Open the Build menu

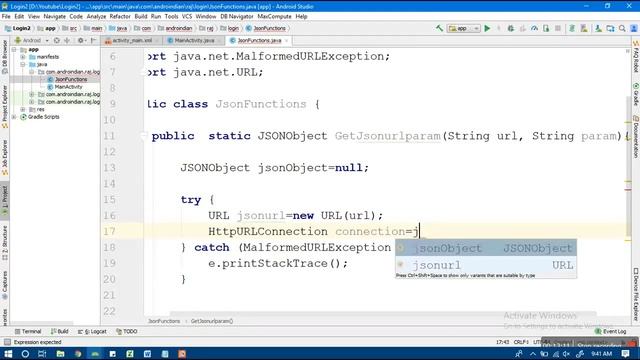pyautogui.click(x=140, y=16)
